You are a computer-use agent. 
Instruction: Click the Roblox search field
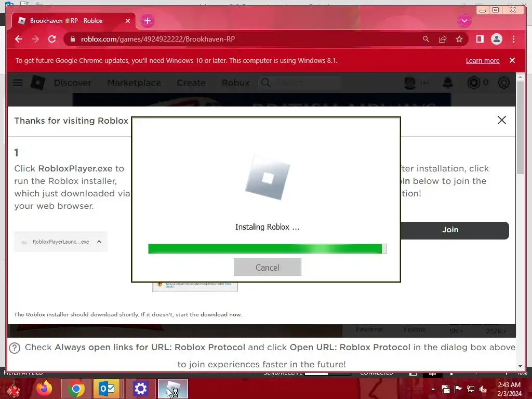point(300,83)
